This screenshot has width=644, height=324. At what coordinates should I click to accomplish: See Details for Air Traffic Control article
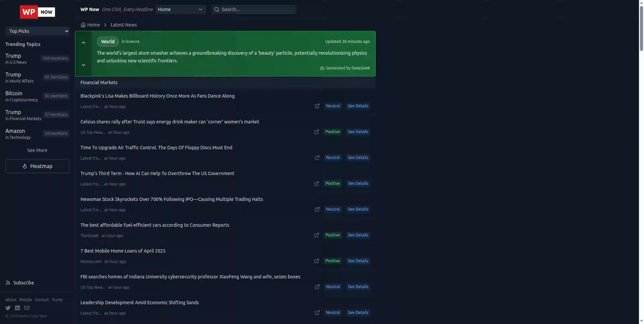click(358, 158)
